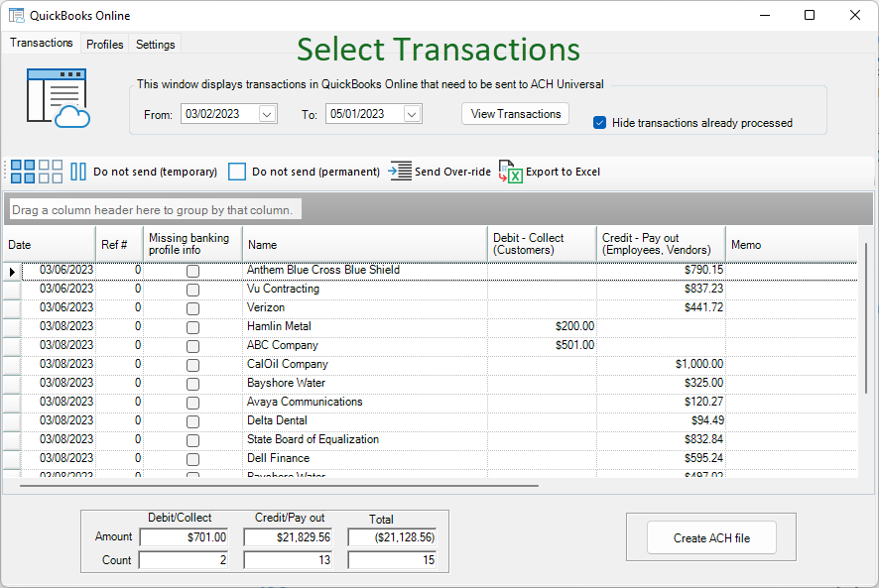Click the Send Over-ride arrow icon
Screen dimensions: 879x588
pyautogui.click(x=400, y=172)
